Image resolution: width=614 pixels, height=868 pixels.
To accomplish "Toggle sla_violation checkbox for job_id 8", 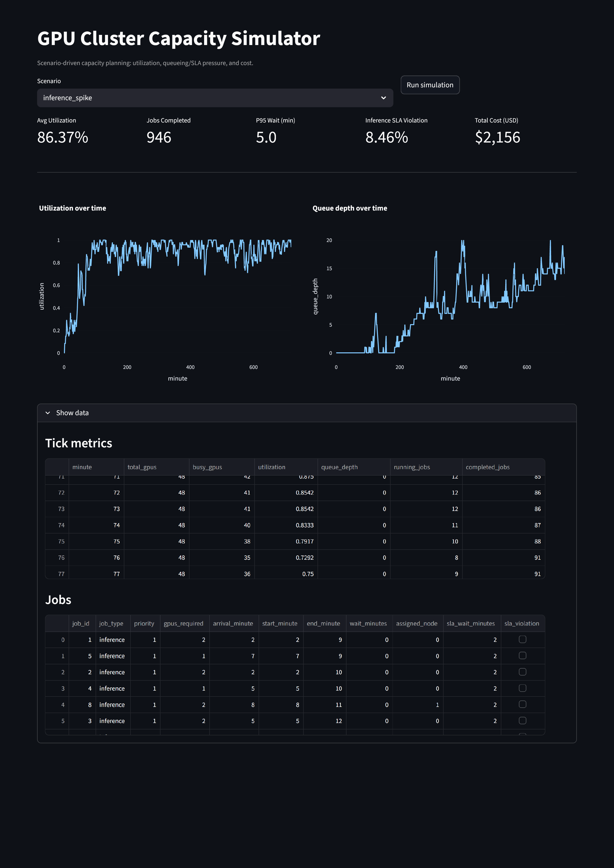I will (x=522, y=704).
